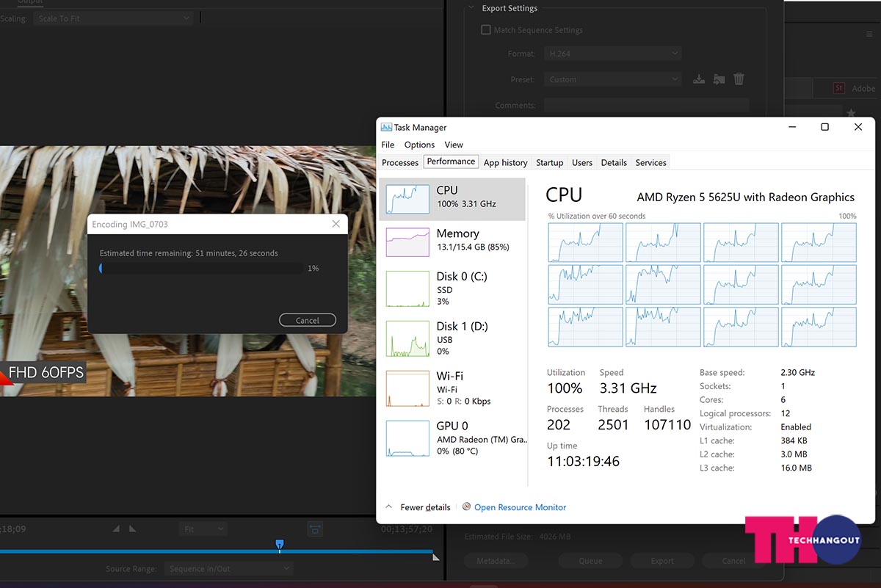This screenshot has height=588, width=881.
Task: Click the Set In Point triangle marker
Action: 116,529
